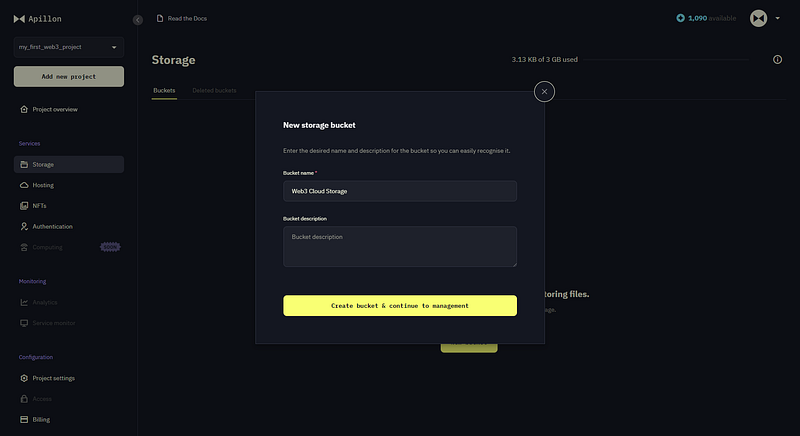
Task: Open the Read the Docs link
Action: pyautogui.click(x=182, y=18)
